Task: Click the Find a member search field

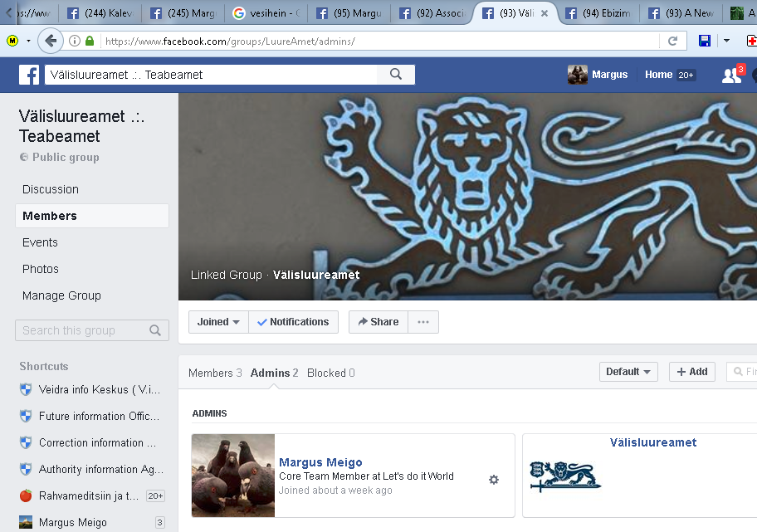Action: pos(742,372)
